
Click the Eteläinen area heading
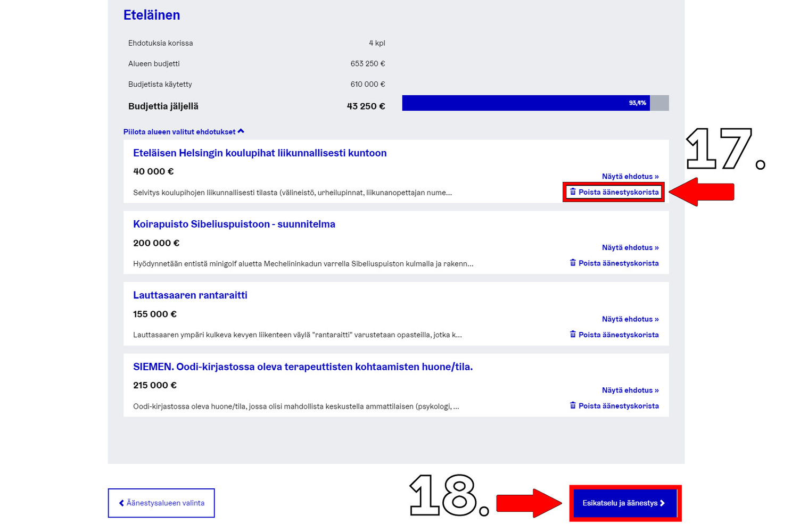152,15
